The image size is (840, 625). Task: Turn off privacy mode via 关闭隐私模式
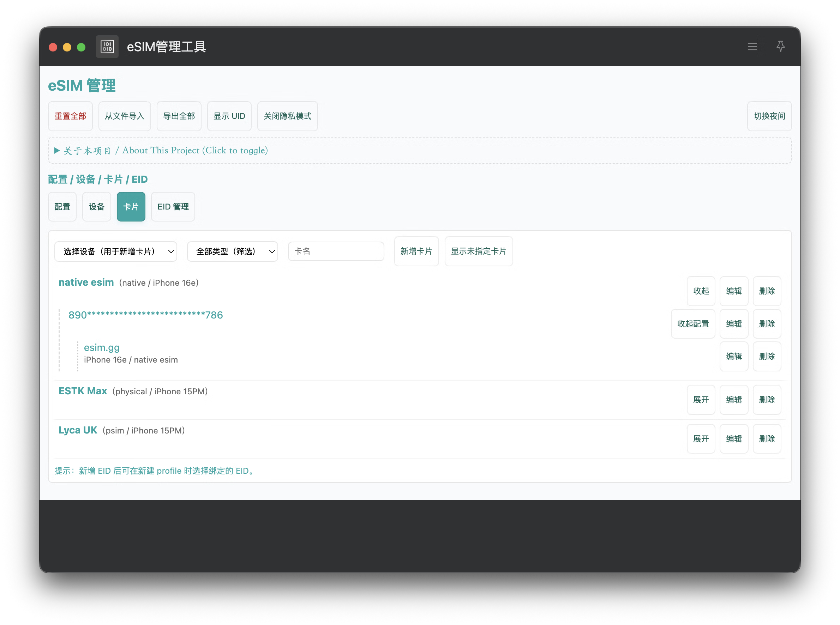coord(287,116)
